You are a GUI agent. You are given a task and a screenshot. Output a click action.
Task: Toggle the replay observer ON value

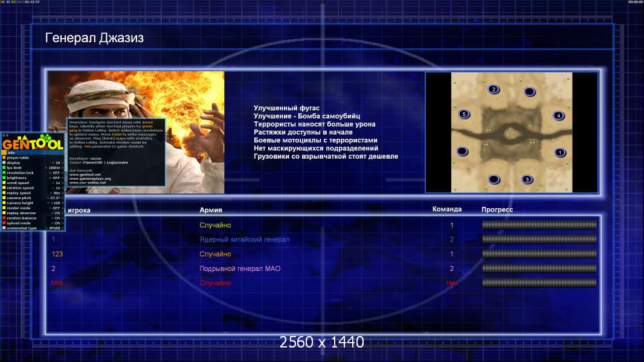(57, 213)
